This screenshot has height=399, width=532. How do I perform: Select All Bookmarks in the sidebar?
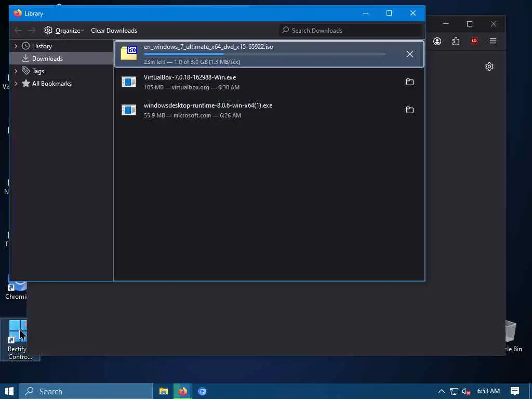tap(51, 84)
